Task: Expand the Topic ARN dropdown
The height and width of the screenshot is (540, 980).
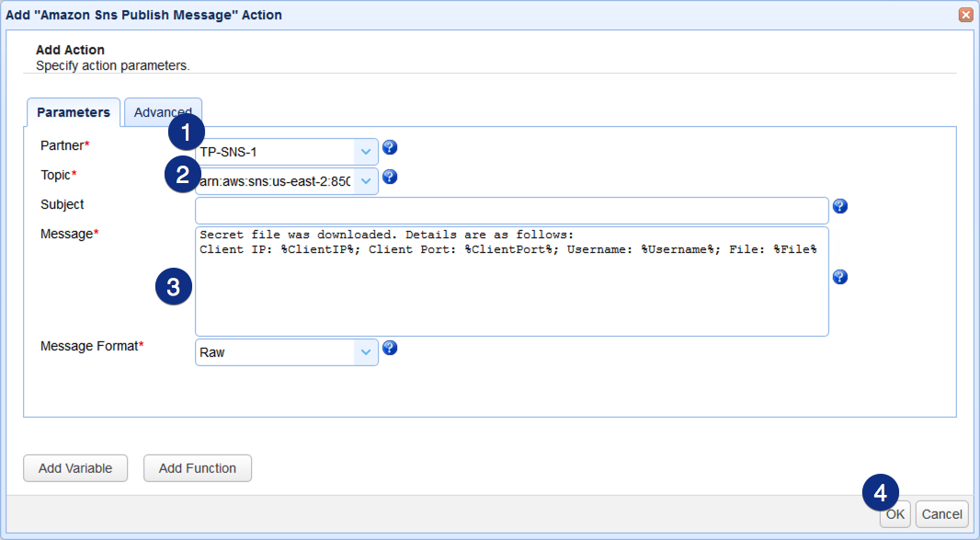Action: (x=366, y=180)
